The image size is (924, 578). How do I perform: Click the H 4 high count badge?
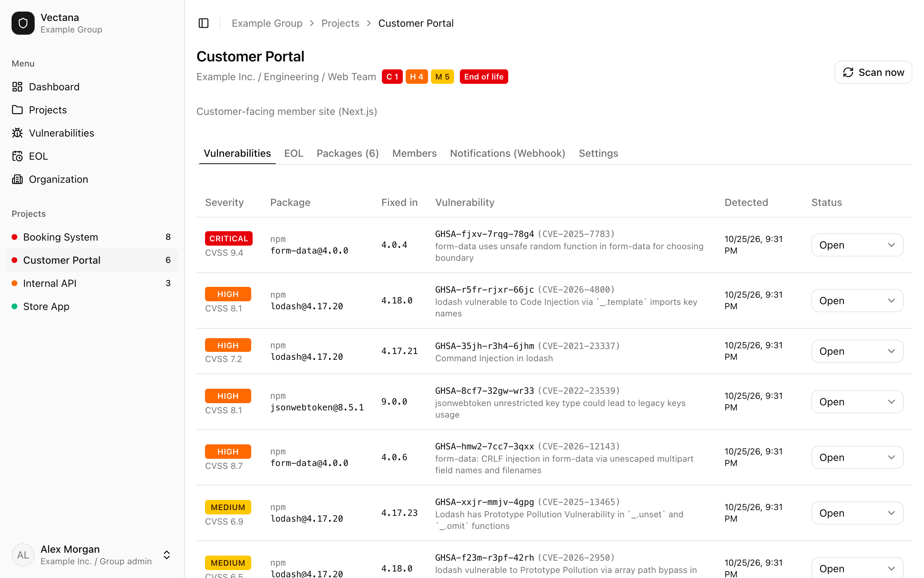(x=417, y=77)
